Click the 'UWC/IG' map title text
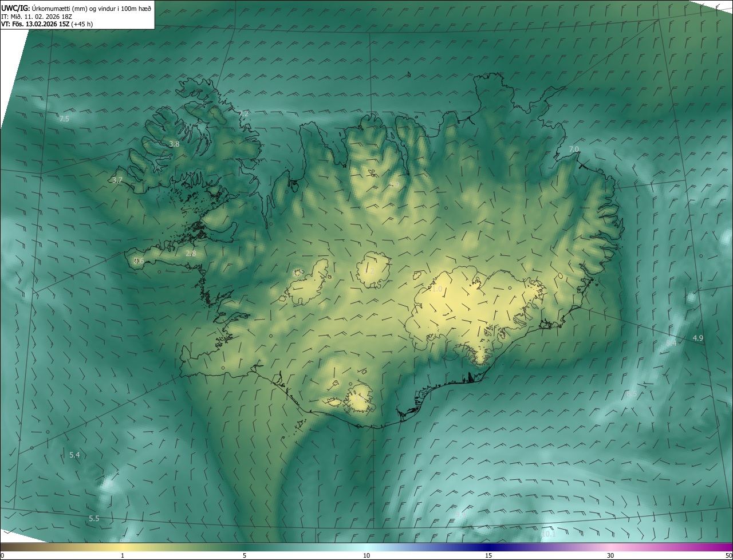This screenshot has height=560, width=733. tap(15, 8)
